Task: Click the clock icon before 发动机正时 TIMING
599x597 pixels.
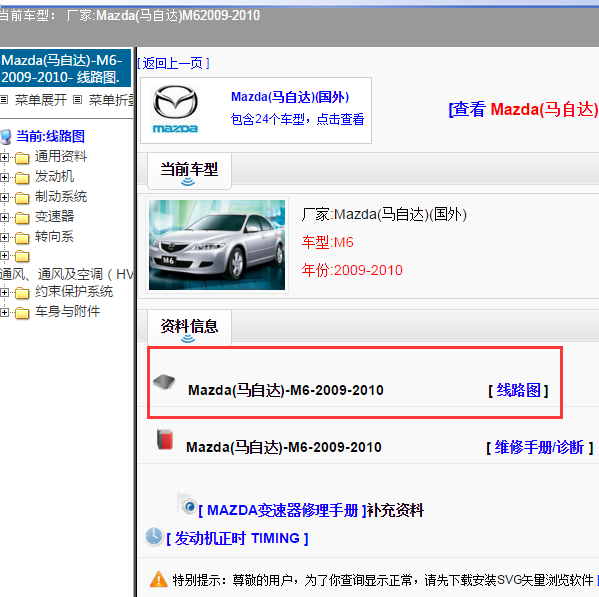Action: click(154, 536)
